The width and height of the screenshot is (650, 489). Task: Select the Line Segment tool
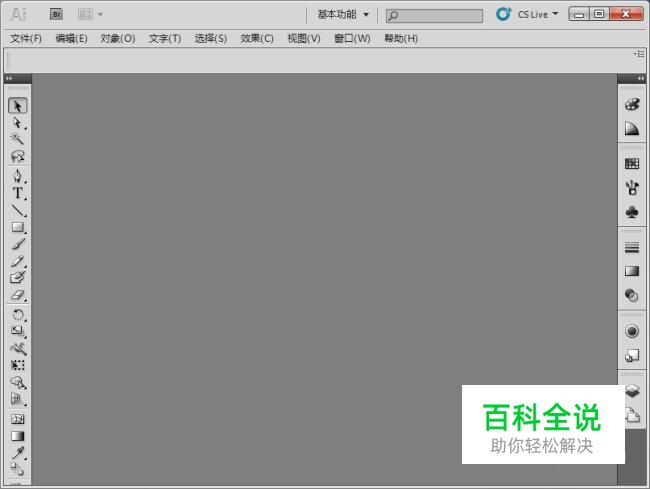click(x=17, y=211)
